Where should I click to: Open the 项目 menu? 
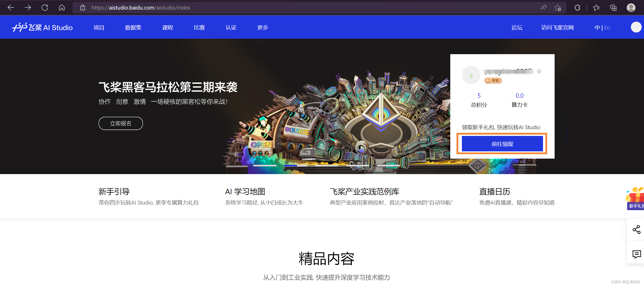pyautogui.click(x=99, y=28)
